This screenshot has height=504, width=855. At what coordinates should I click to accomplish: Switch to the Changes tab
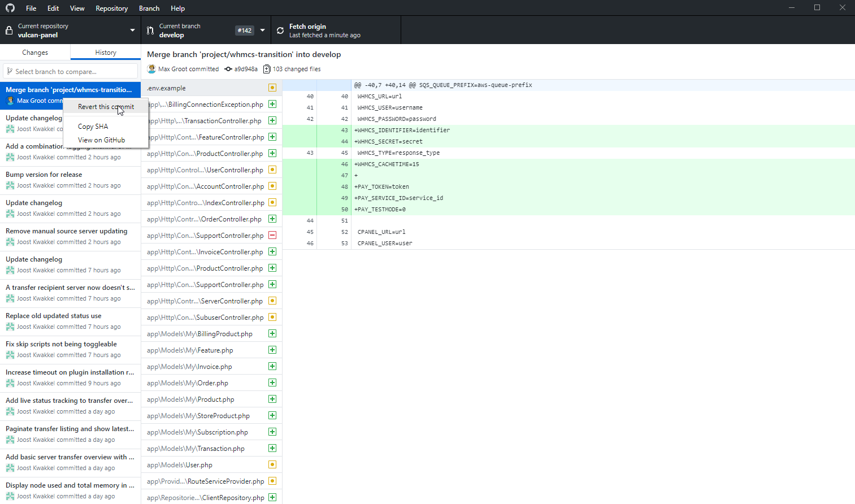35,53
